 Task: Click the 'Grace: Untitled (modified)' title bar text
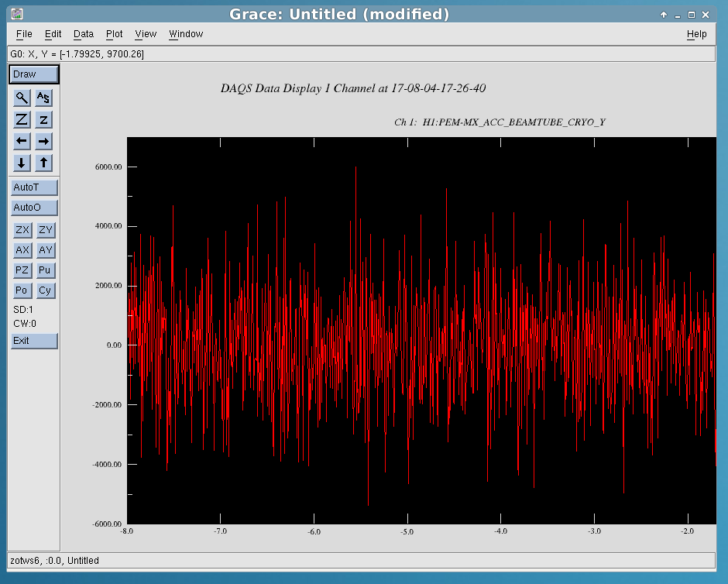coord(339,15)
